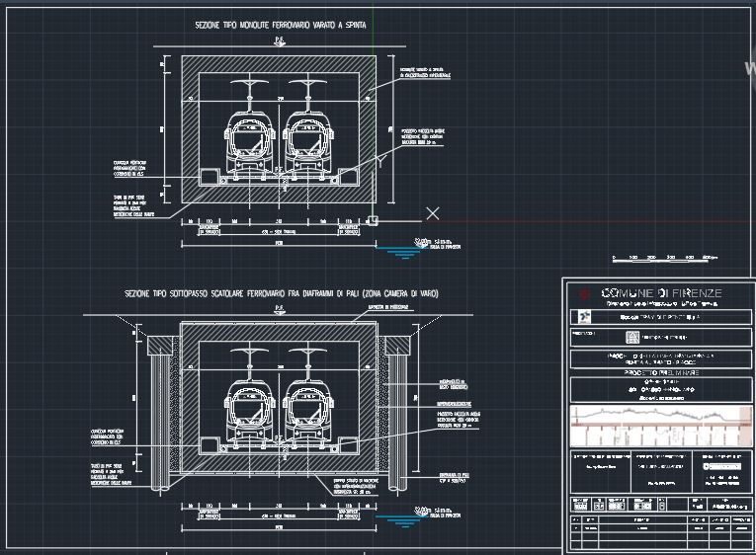This screenshot has height=555, width=756.
Task: Select the left pile column of the lower section
Action: (160, 423)
